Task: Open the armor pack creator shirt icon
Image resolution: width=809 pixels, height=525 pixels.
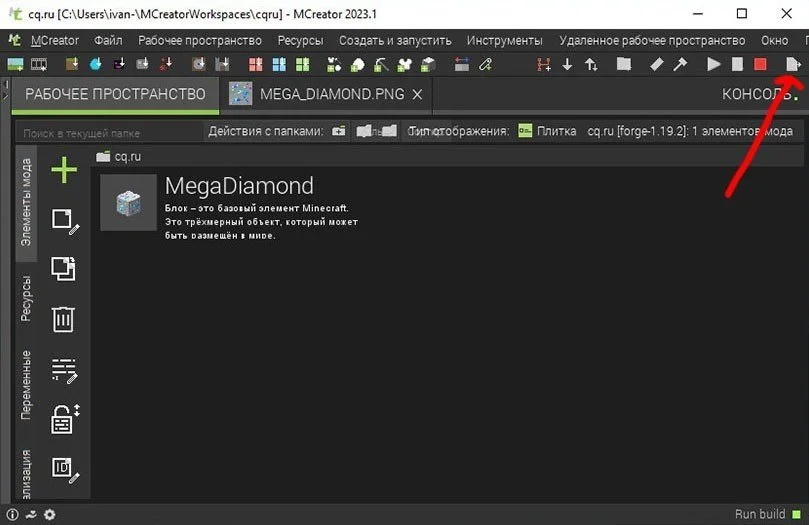Action: point(405,64)
